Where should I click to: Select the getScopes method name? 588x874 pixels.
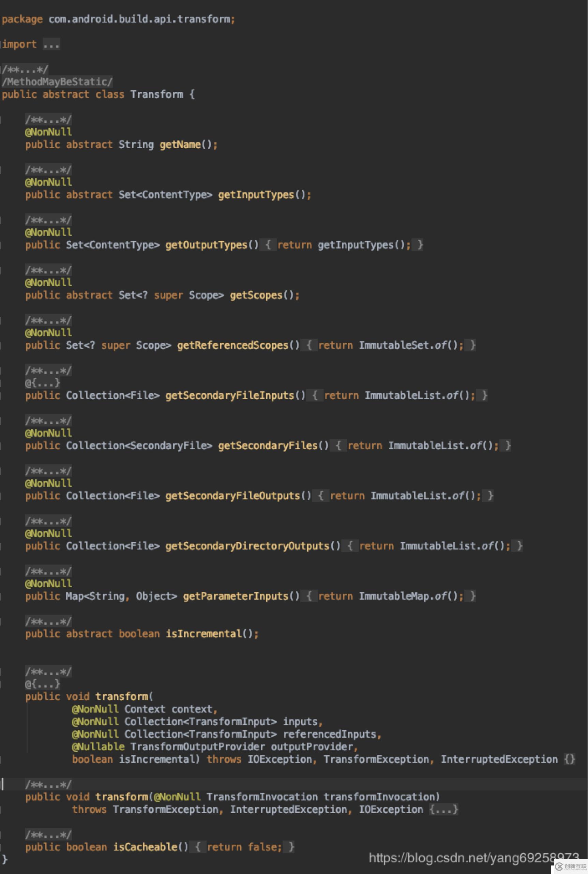[x=256, y=295]
